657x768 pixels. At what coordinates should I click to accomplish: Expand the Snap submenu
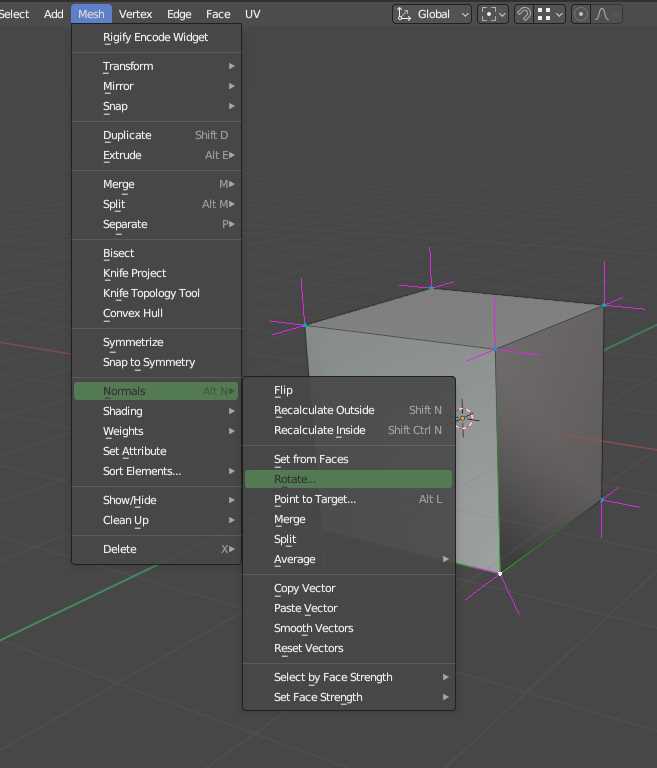(156, 106)
